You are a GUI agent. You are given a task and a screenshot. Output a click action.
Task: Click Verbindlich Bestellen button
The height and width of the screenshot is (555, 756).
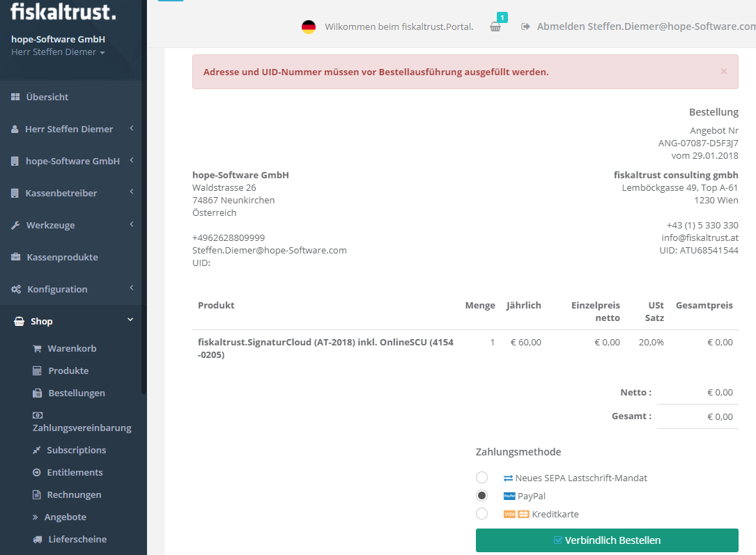[x=607, y=540]
